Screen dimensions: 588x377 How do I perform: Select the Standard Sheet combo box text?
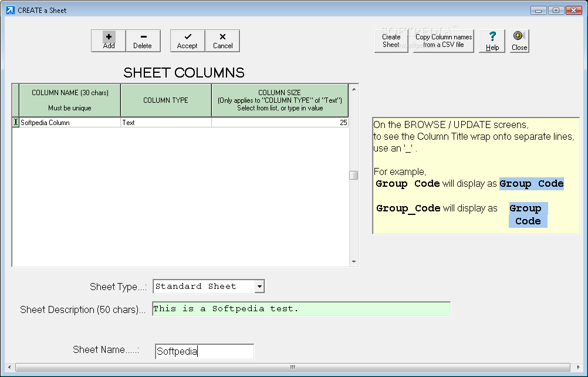point(204,287)
